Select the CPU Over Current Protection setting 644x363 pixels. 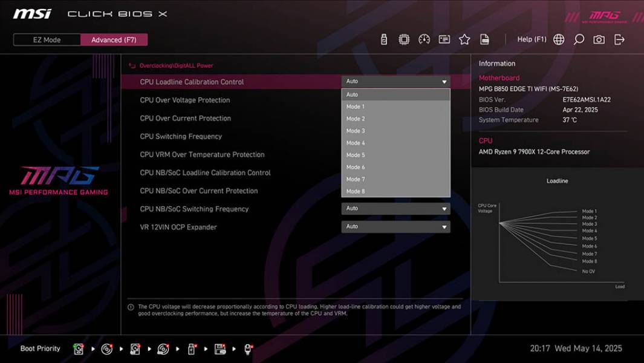pyautogui.click(x=185, y=118)
